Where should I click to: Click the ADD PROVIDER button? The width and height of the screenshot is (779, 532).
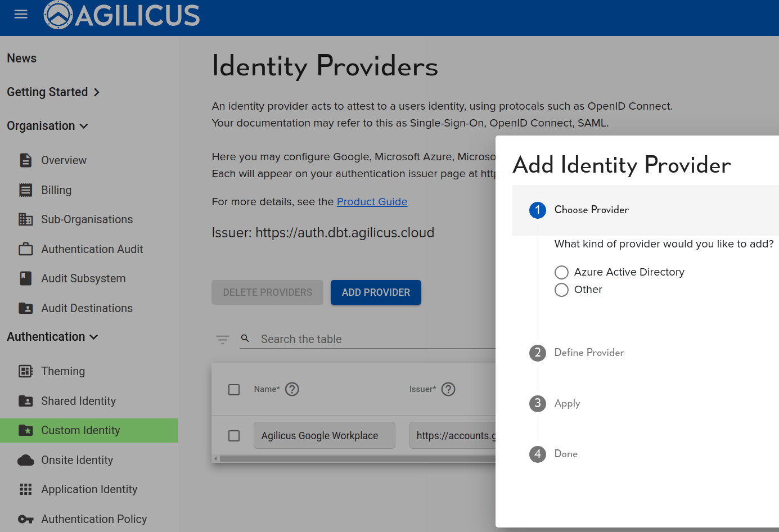pos(376,292)
